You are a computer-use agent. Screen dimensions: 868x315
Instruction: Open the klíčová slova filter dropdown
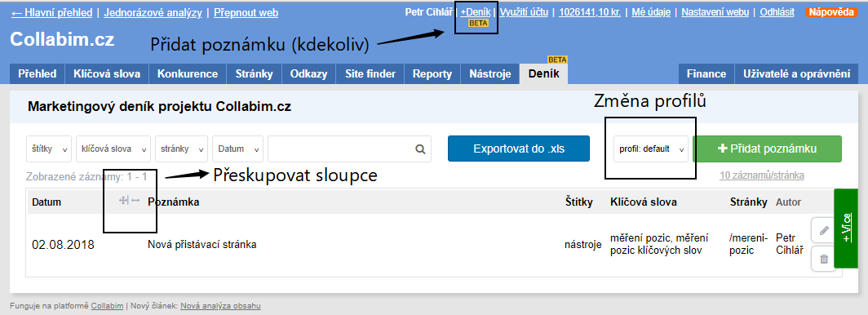tap(113, 149)
